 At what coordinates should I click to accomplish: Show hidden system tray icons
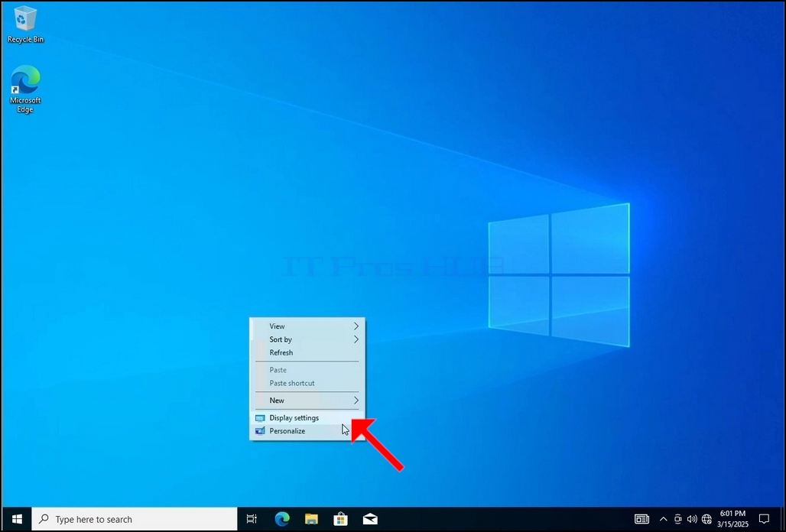(x=663, y=519)
